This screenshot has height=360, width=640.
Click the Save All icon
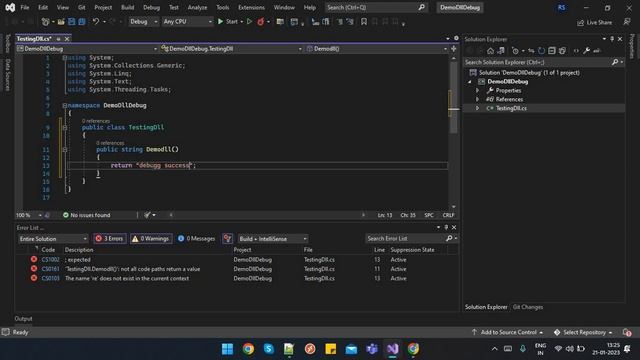(x=82, y=22)
